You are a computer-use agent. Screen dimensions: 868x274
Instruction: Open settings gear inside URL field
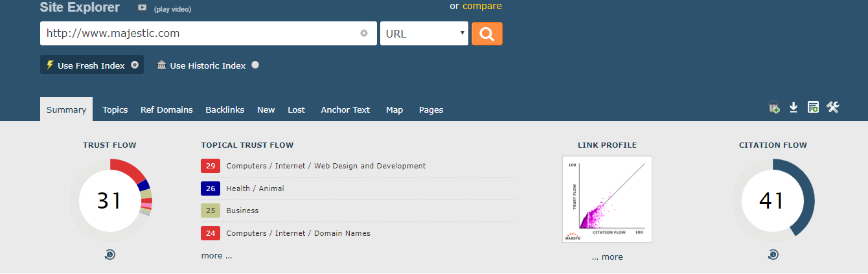point(364,34)
